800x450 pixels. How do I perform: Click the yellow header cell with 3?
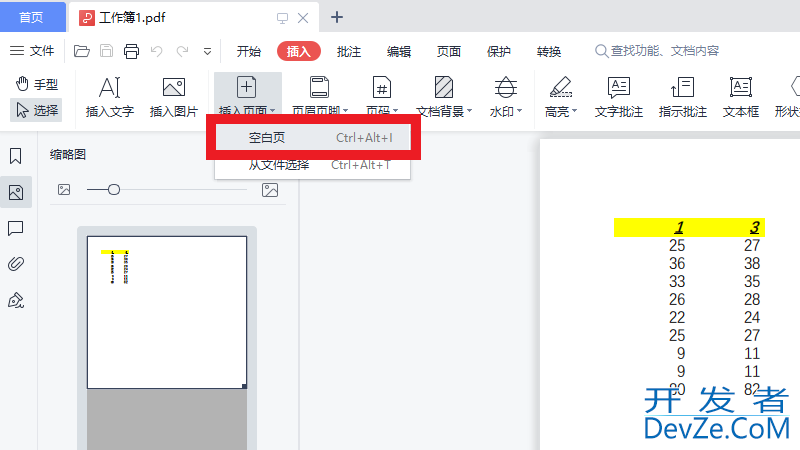755,228
